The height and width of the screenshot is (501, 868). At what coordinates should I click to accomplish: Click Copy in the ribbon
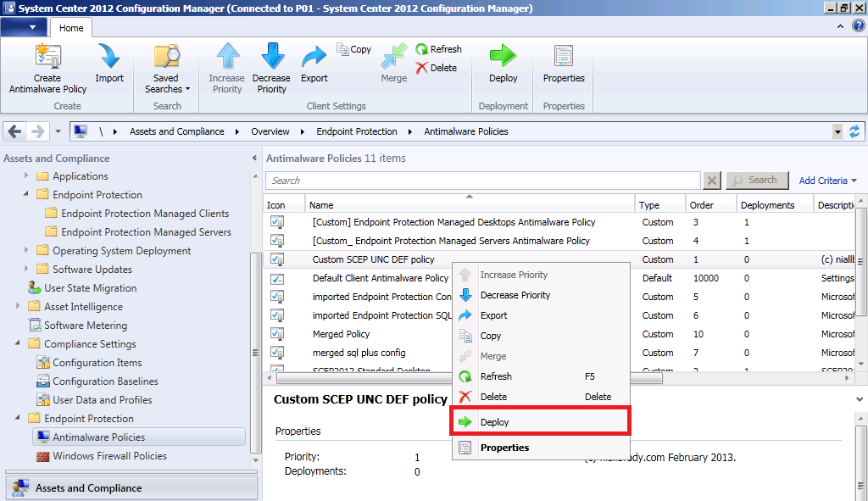tap(353, 49)
